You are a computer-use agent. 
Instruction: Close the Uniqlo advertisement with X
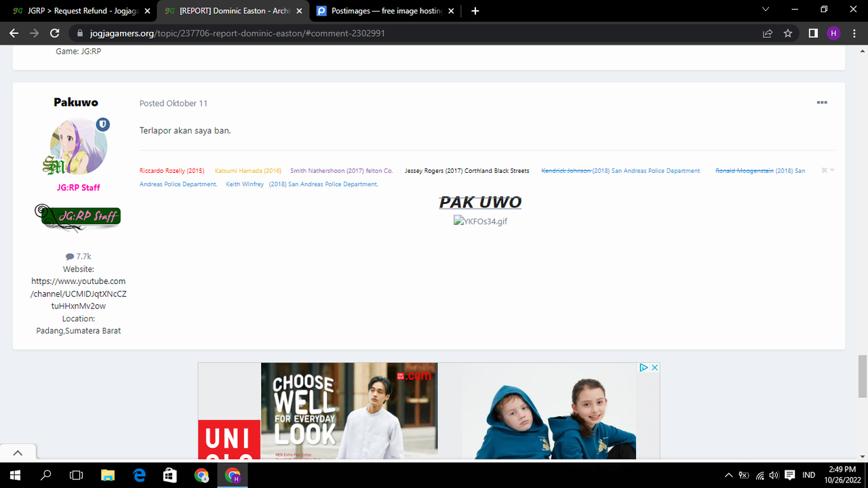[654, 367]
